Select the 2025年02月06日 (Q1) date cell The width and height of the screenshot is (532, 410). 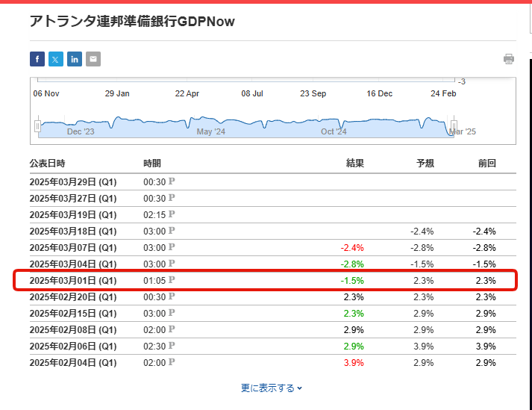click(x=73, y=347)
